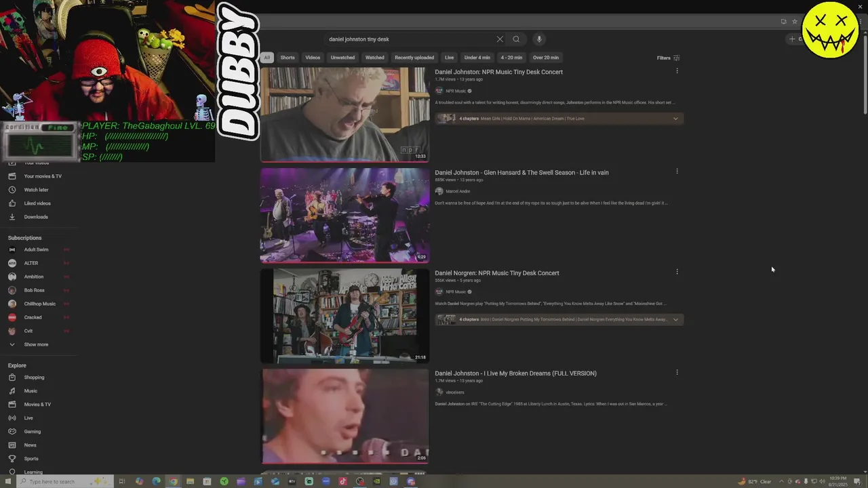The height and width of the screenshot is (488, 868).
Task: Click the weather widget showing 82°F Clear
Action: point(755,481)
